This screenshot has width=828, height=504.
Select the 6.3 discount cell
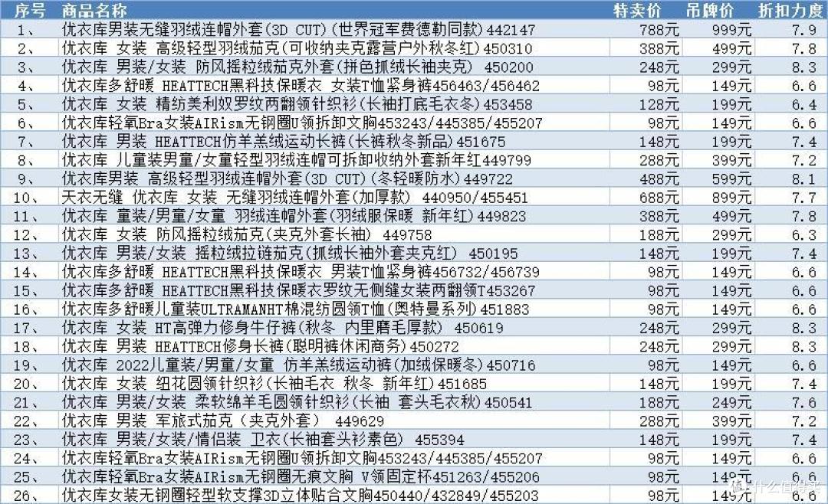803,235
